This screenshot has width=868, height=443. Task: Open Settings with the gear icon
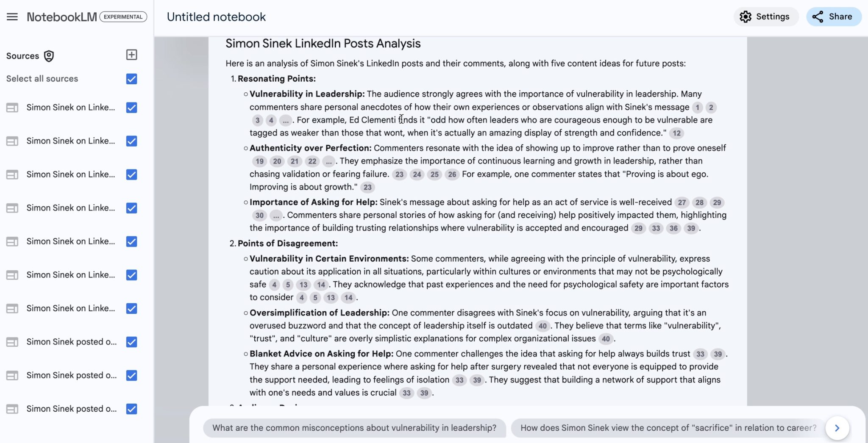pyautogui.click(x=746, y=17)
